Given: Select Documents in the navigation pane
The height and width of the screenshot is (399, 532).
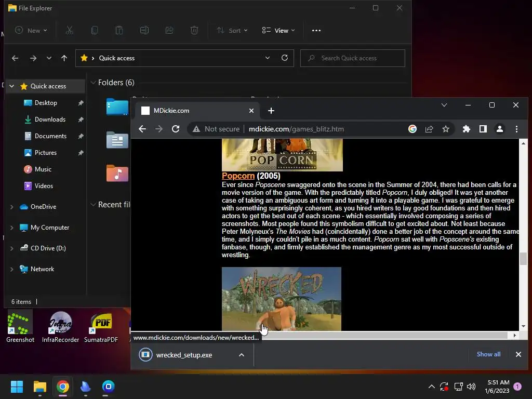Looking at the screenshot, I should (50, 136).
